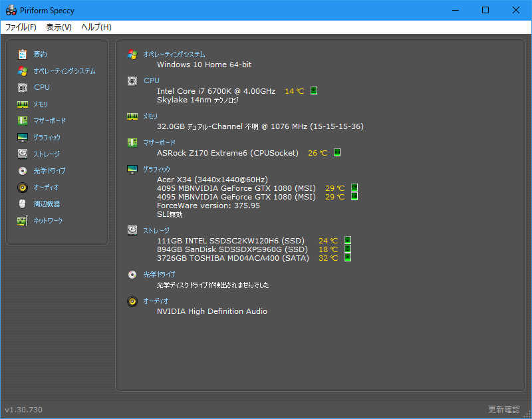Select メモリ label in the sidebar
The image size is (532, 419).
pos(41,104)
